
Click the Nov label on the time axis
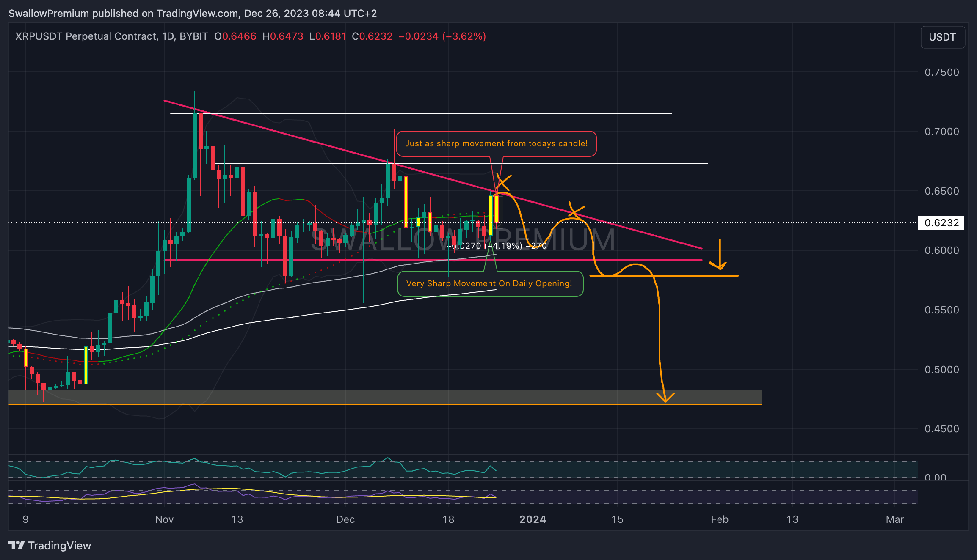tap(164, 519)
